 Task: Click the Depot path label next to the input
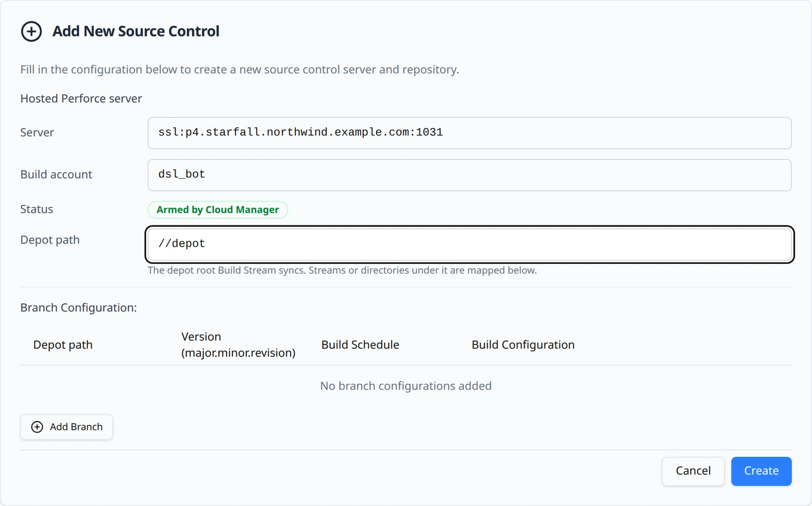tap(50, 240)
